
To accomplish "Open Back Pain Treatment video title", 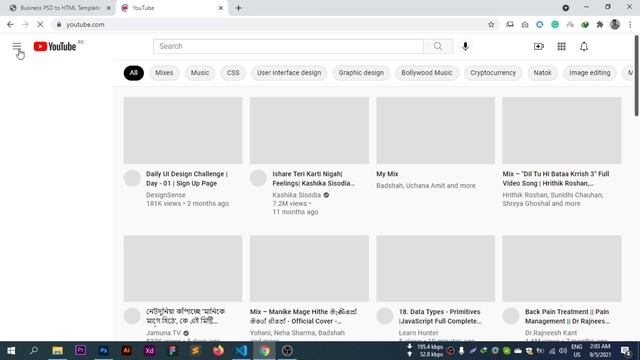I will (567, 316).
